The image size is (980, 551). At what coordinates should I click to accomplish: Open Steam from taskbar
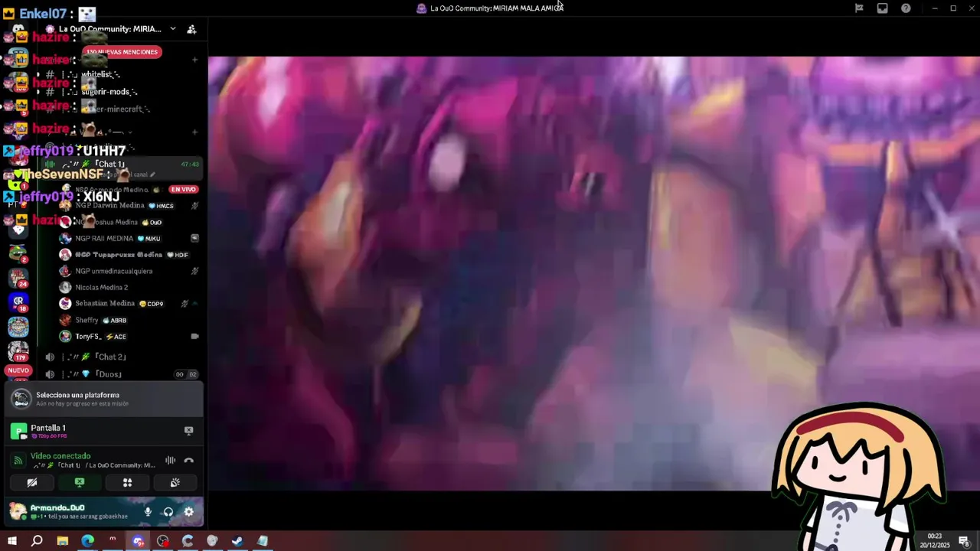point(237,541)
